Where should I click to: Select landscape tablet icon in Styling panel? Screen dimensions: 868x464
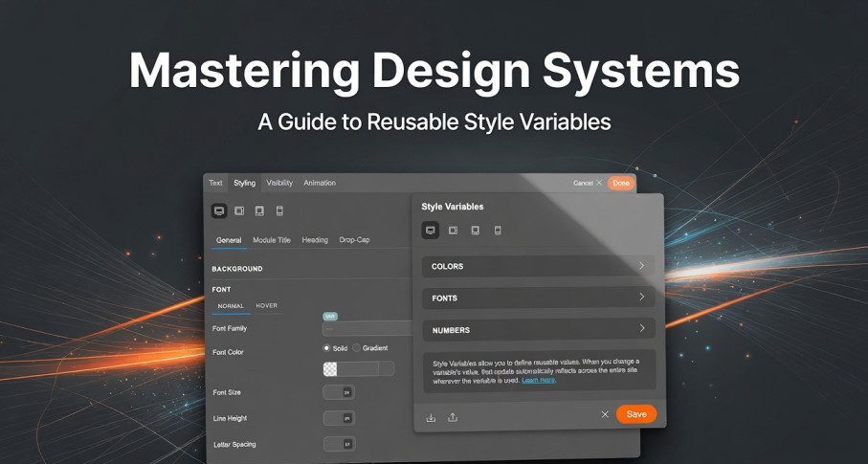239,210
